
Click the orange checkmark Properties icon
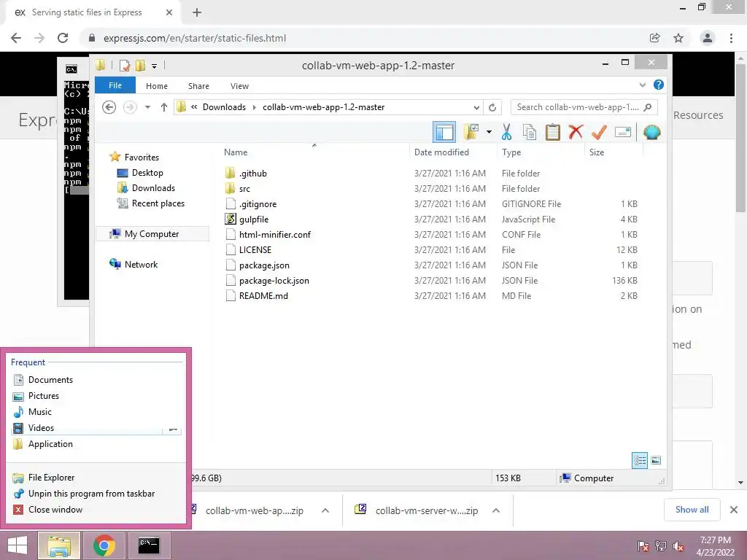[x=599, y=132]
